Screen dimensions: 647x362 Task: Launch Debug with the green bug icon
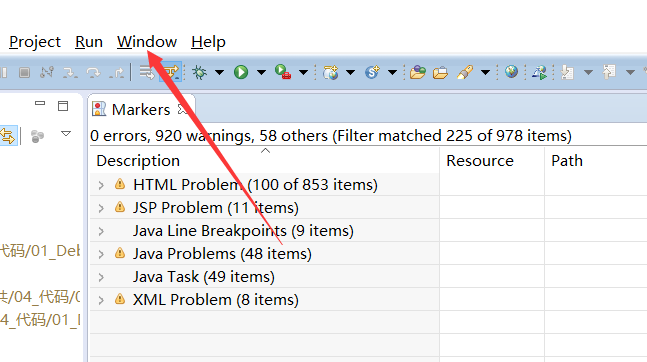pyautogui.click(x=200, y=73)
